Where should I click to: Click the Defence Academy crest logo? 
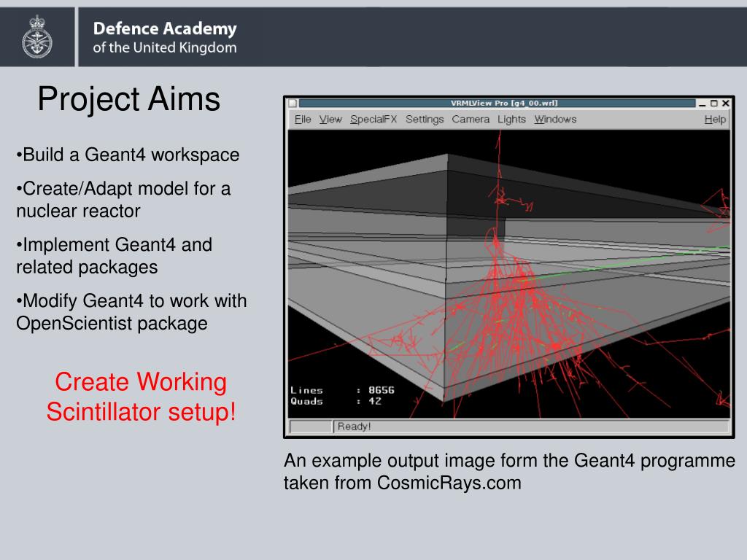tap(37, 36)
